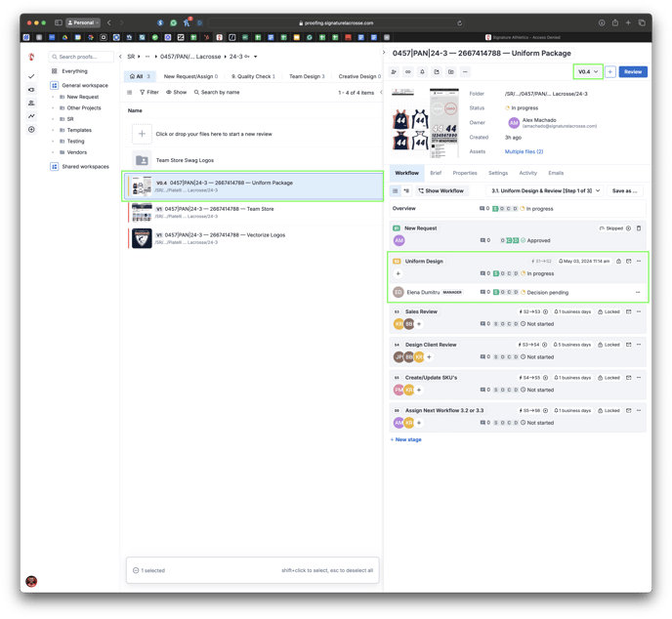The height and width of the screenshot is (619, 672).
Task: Click the add people icon in proof toolbar
Action: pos(395,72)
